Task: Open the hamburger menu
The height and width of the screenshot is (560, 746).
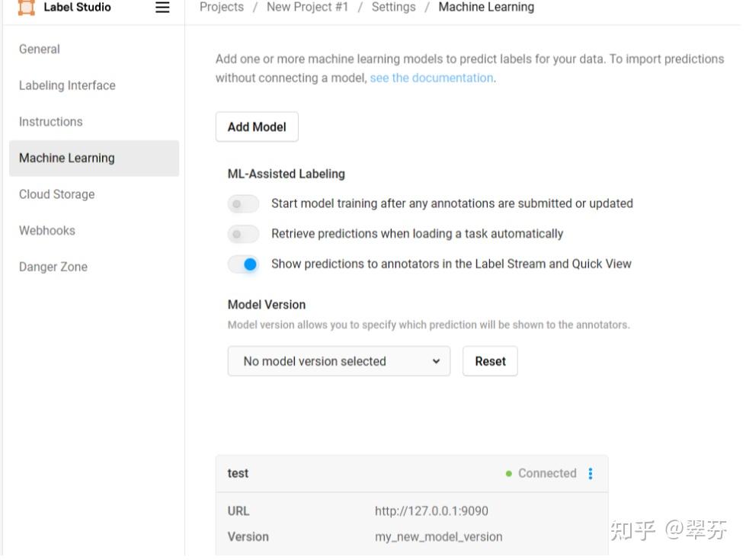Action: 162,8
